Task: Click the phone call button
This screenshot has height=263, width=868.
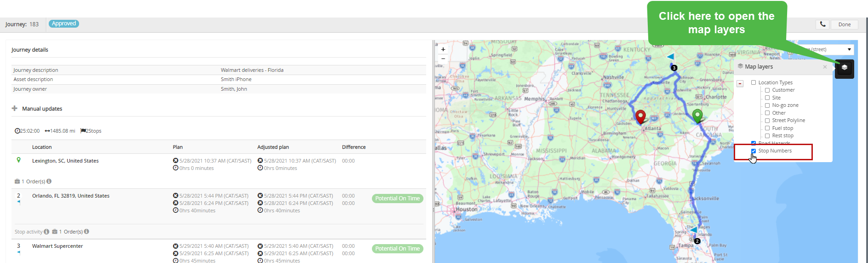Action: pos(822,24)
